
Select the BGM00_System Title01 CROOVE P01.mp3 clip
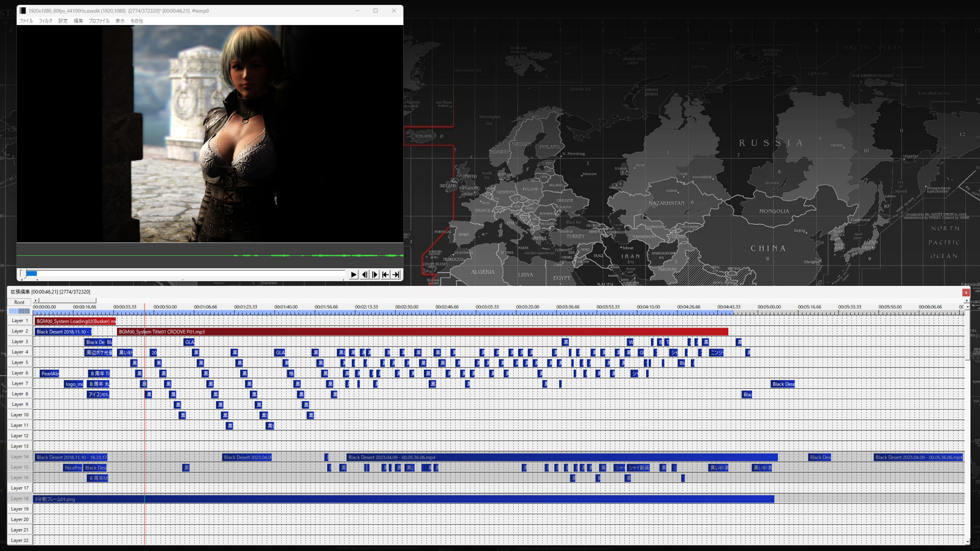(423, 332)
